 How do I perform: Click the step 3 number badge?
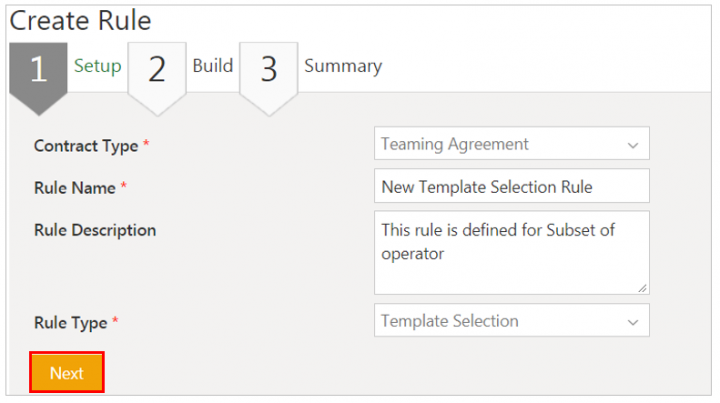click(269, 70)
